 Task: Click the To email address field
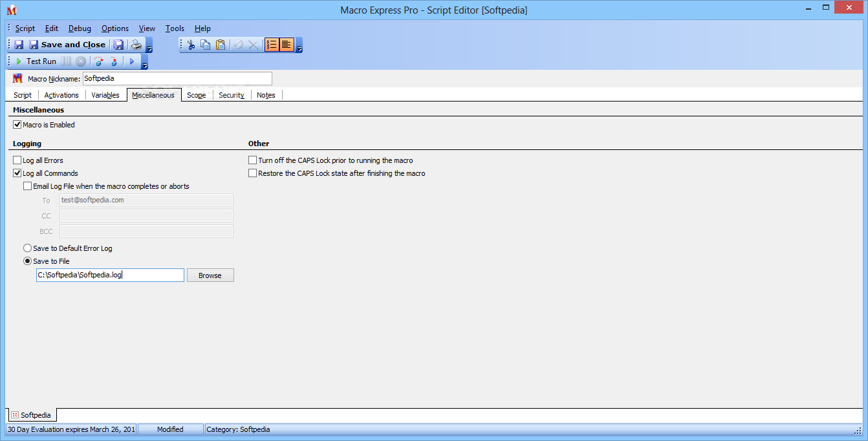pyautogui.click(x=146, y=200)
